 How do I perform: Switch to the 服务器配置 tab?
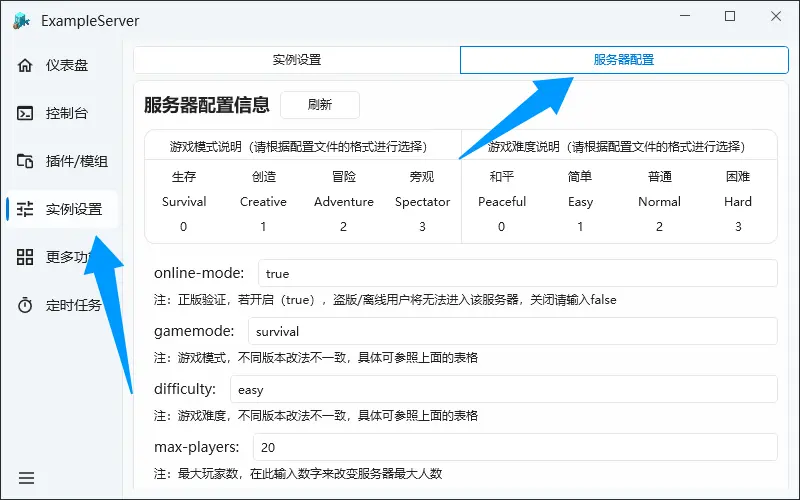coord(624,60)
